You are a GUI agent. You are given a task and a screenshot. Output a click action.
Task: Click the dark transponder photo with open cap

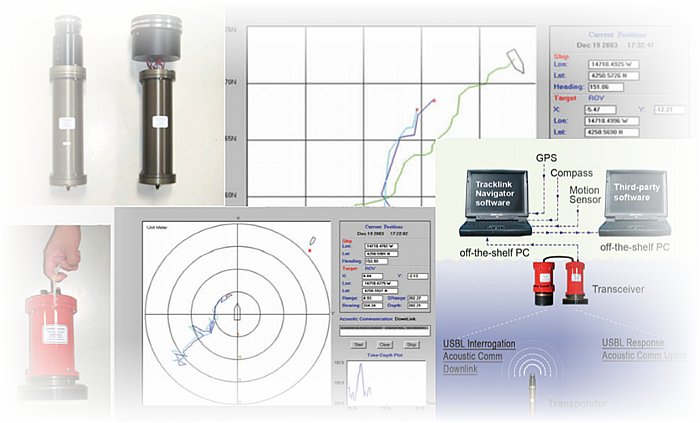click(156, 101)
